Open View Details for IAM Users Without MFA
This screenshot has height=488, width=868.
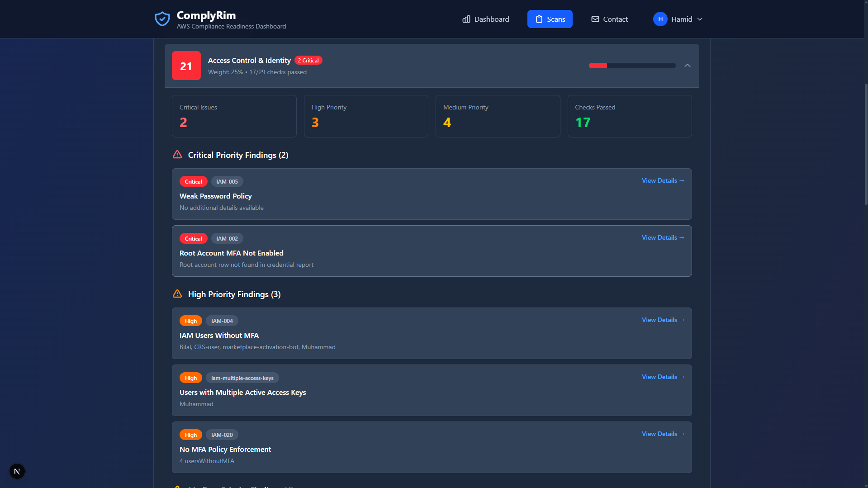(663, 320)
